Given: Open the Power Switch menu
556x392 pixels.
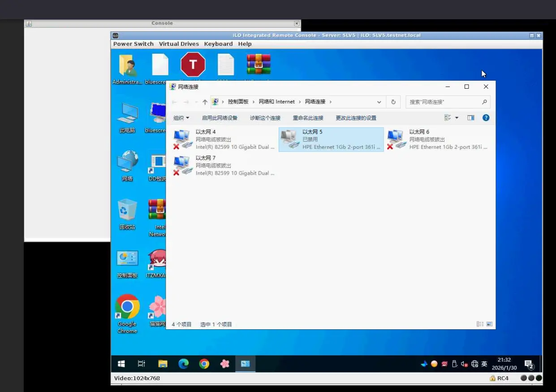Looking at the screenshot, I should coord(133,44).
